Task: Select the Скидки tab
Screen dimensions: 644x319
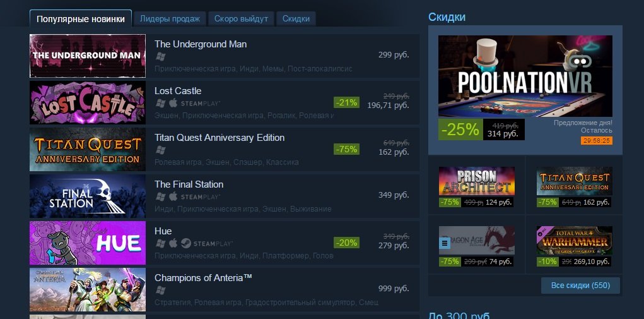Action: [296, 19]
